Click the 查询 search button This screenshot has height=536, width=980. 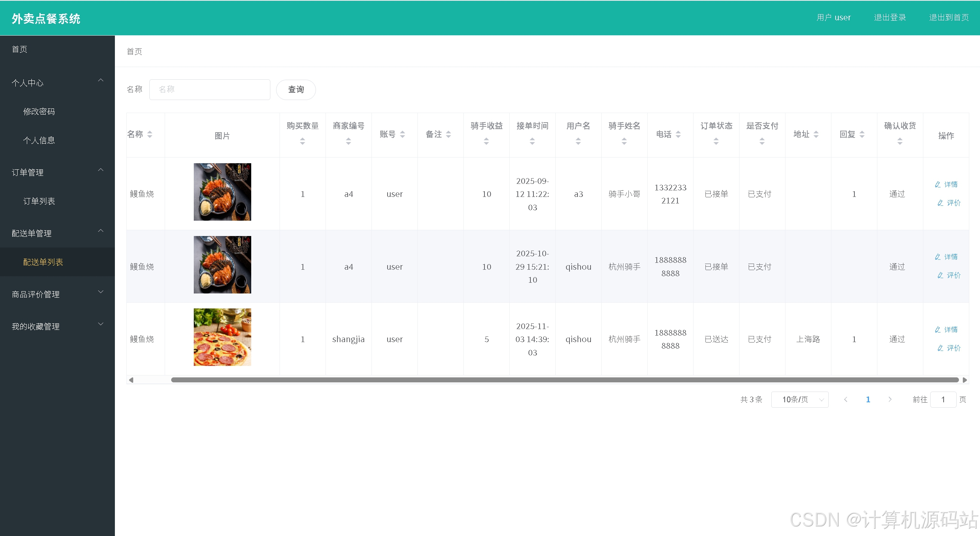coord(296,90)
